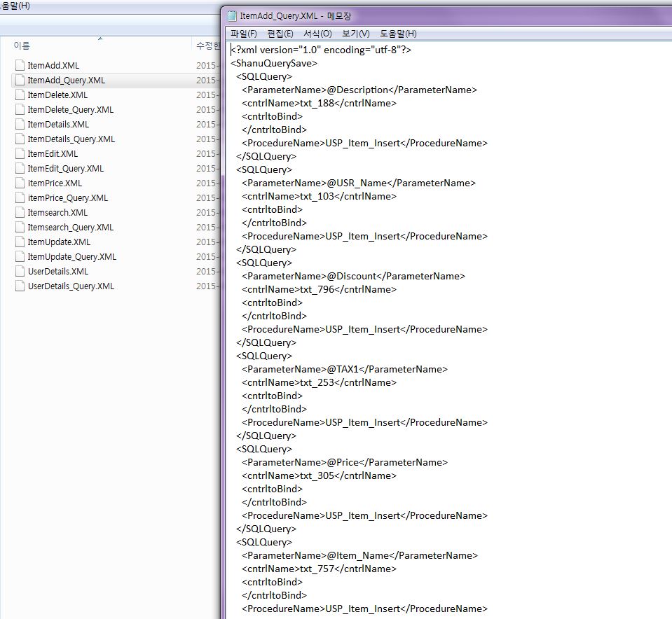Select the file name ItemEdit.XML
This screenshot has height=619, width=672.
click(53, 154)
